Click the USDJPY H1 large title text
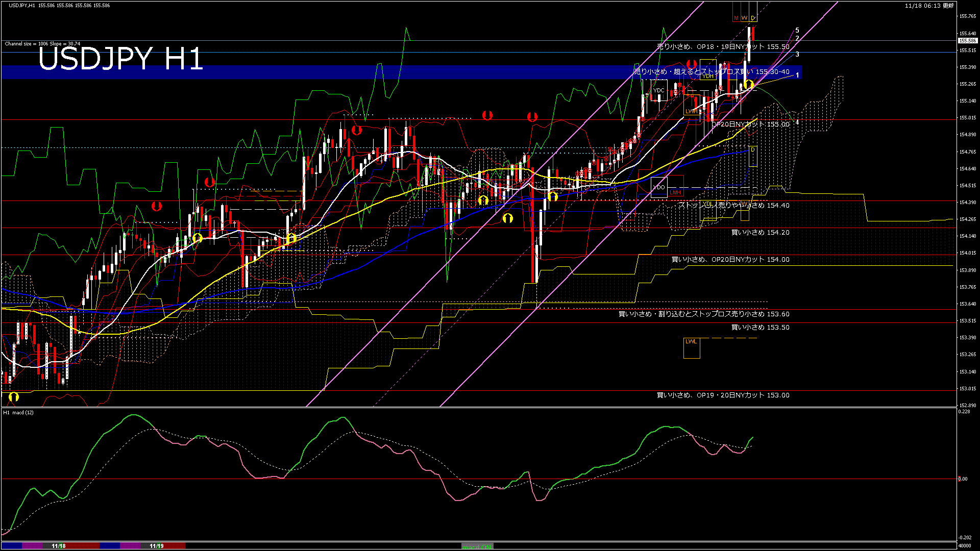 point(120,59)
